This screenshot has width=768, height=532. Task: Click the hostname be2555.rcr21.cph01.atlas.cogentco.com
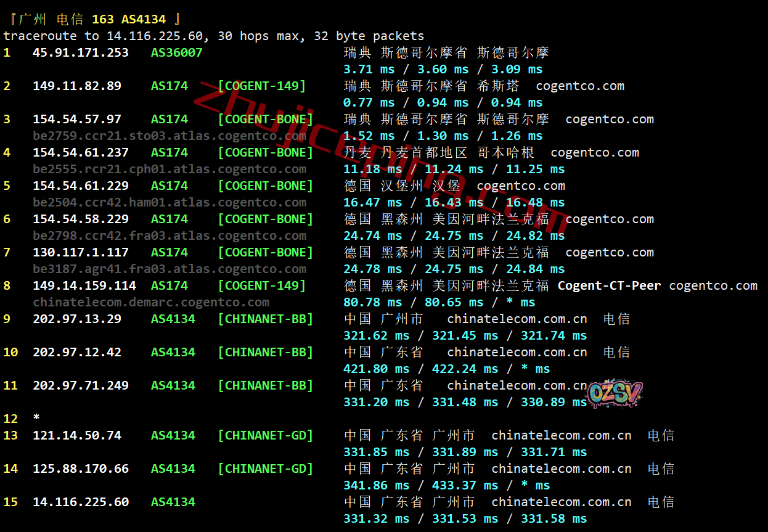170,170
